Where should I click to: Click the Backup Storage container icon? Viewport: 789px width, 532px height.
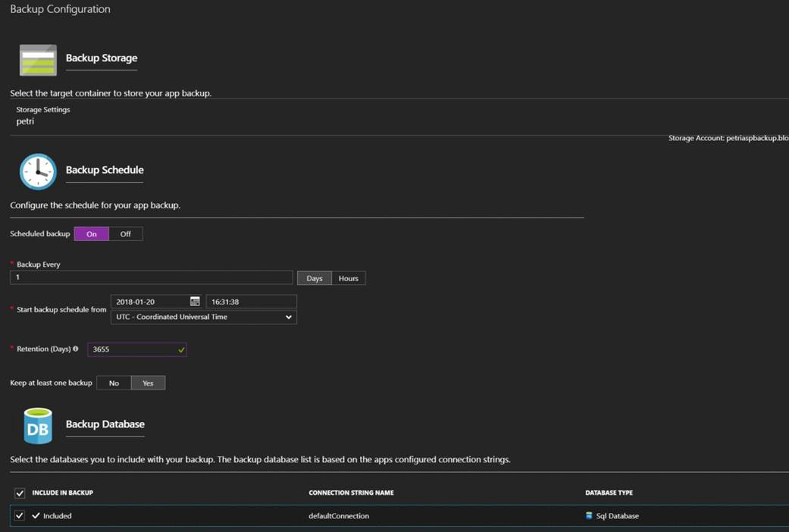[x=38, y=60]
